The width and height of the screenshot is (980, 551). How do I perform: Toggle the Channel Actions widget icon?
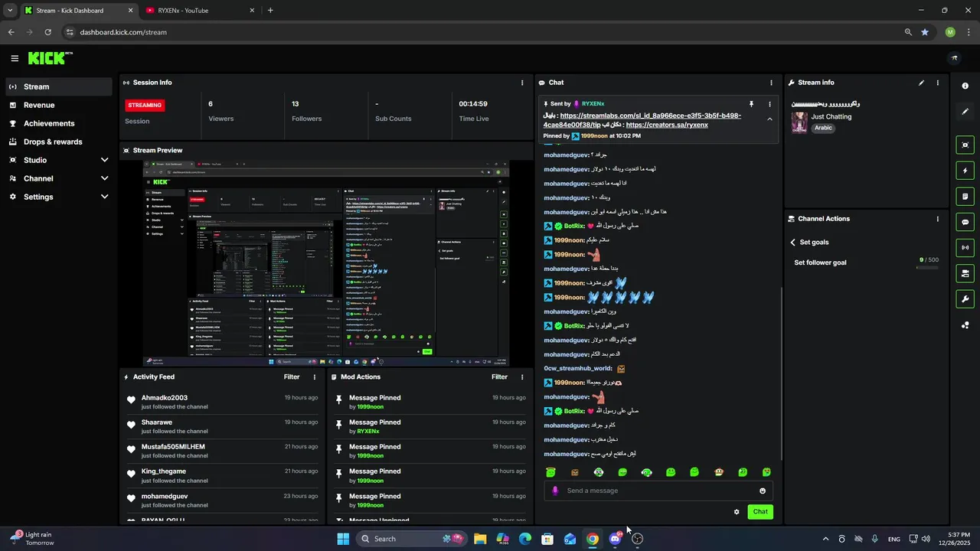coord(965,273)
